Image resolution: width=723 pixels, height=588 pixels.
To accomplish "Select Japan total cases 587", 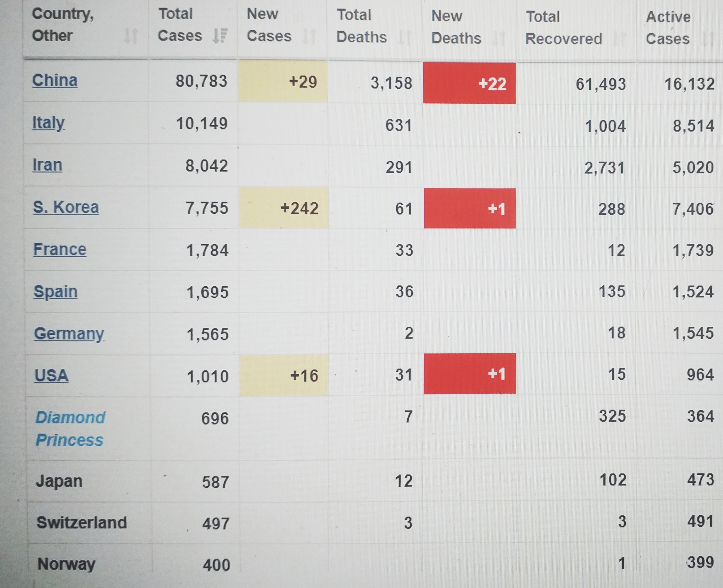I will 216,482.
